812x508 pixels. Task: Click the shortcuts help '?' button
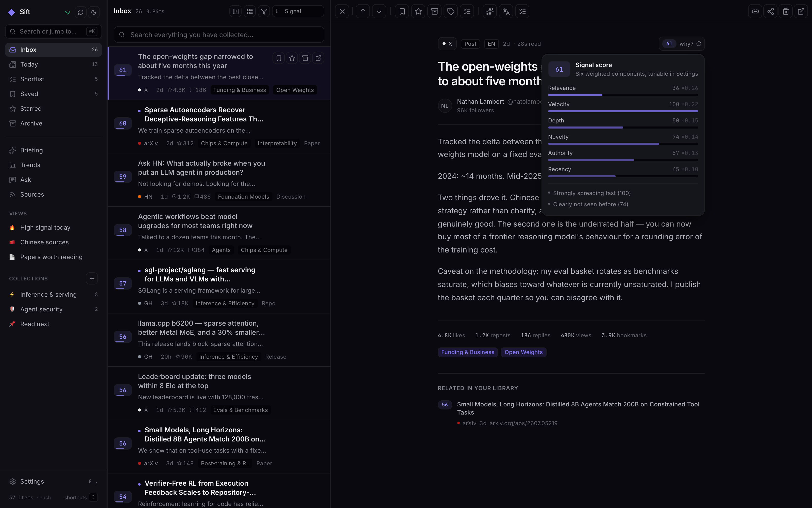click(94, 498)
